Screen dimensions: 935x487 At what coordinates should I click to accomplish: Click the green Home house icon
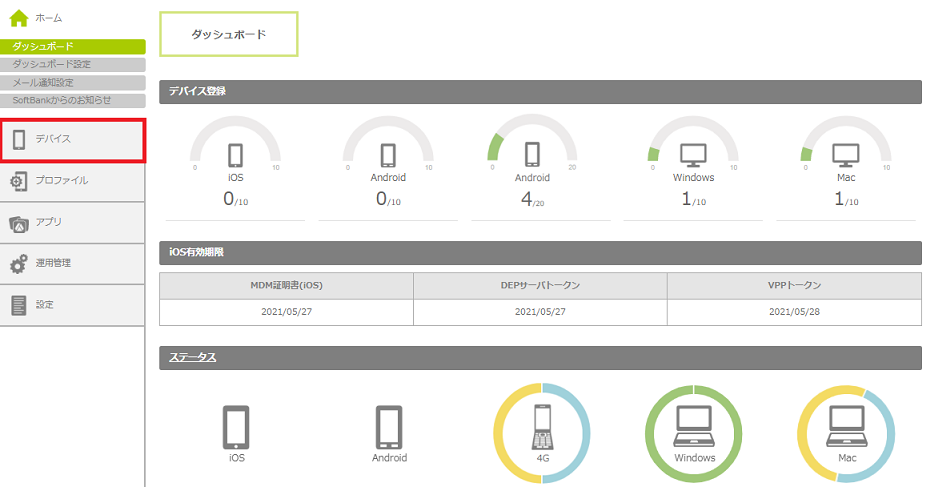coord(19,18)
